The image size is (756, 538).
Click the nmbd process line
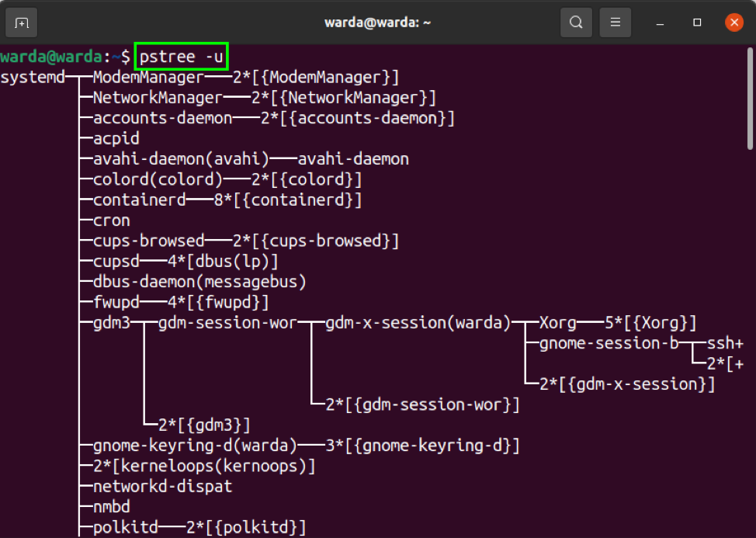pos(111,507)
